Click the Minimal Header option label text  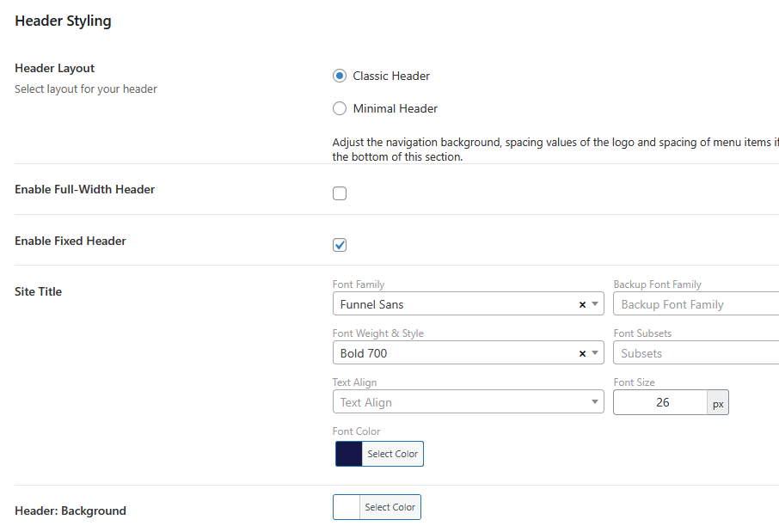pos(396,108)
